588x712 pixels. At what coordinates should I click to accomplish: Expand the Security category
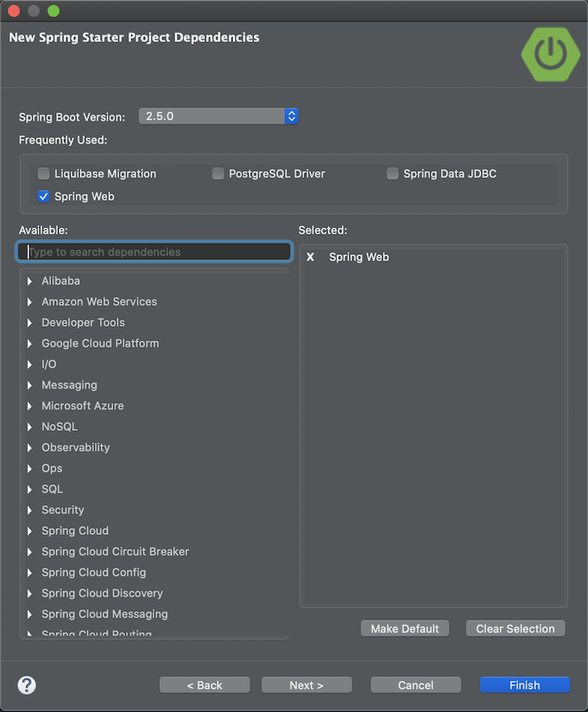point(31,510)
